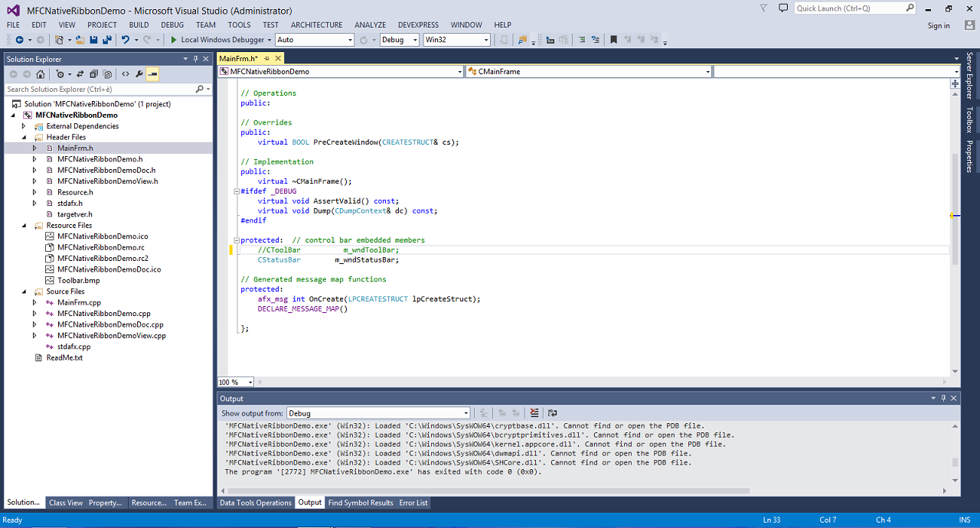Open the DEVEXPRESS menu
The image size is (980, 528).
420,25
